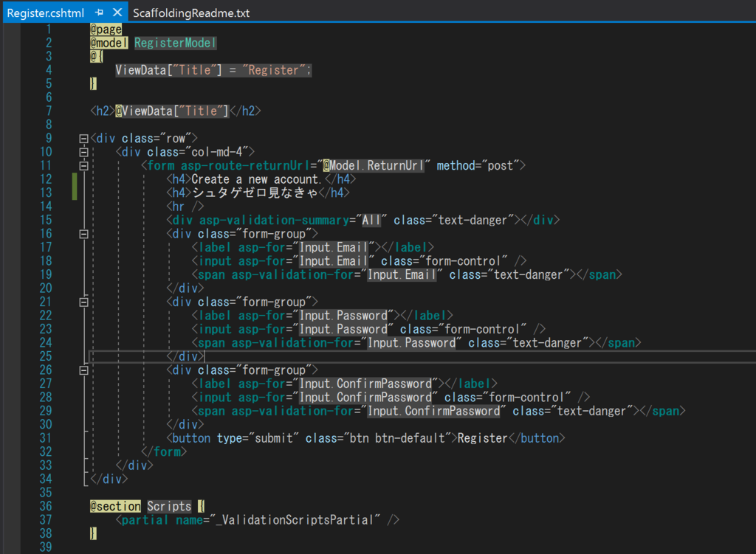The image size is (756, 554).
Task: Select the Register.cshtml tab
Action: click(45, 13)
